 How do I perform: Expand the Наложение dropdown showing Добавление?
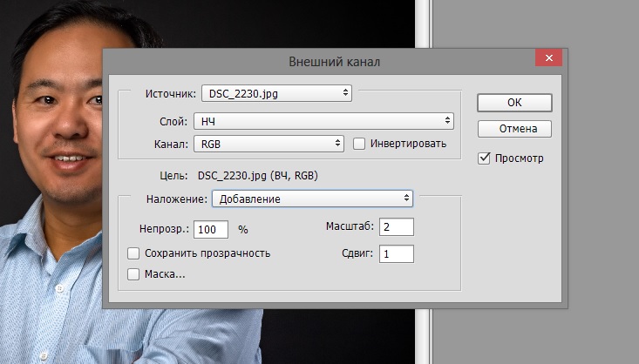pos(312,199)
